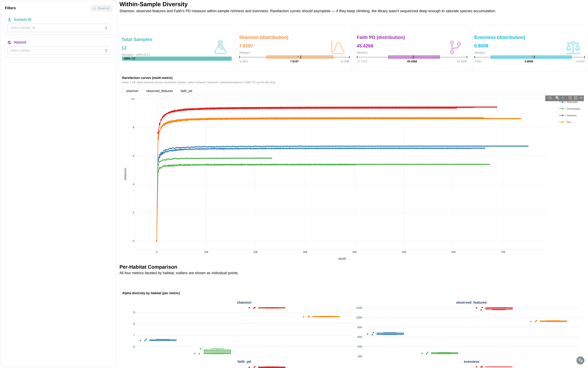Viewport: 588px width, 368px height.
Task: Click the Faith PD median value 45.4268
Action: click(365, 46)
